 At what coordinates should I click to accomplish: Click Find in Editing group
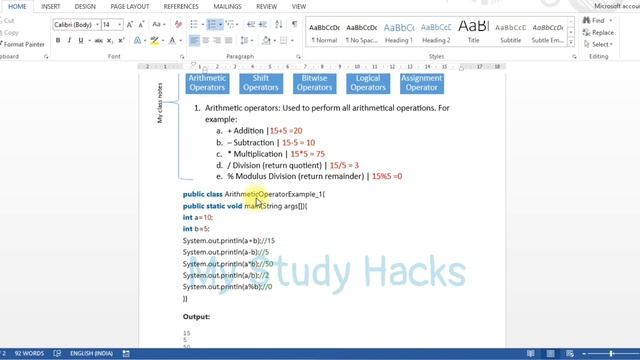tap(594, 20)
